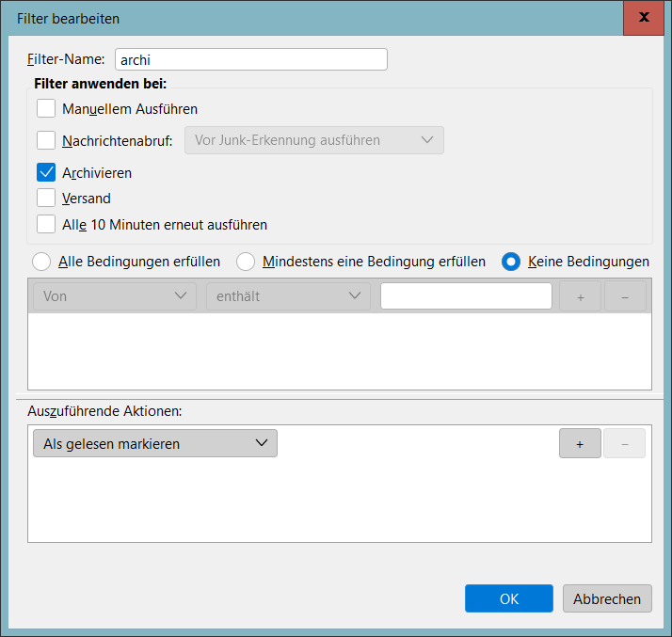672x637 pixels.
Task: Enable the Manuellem Ausführen checkbox
Action: [x=46, y=108]
